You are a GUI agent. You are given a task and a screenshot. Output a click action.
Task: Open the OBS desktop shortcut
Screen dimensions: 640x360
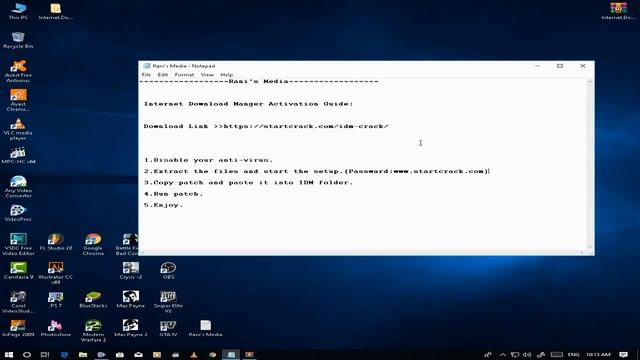pos(168,271)
